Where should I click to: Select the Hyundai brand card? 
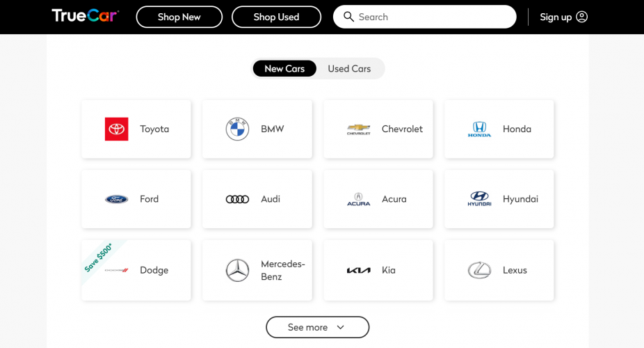(x=499, y=200)
